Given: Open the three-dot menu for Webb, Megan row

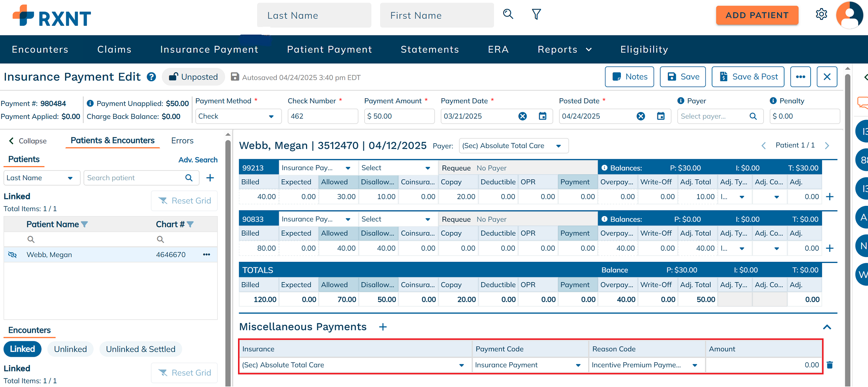Looking at the screenshot, I should coord(207,254).
